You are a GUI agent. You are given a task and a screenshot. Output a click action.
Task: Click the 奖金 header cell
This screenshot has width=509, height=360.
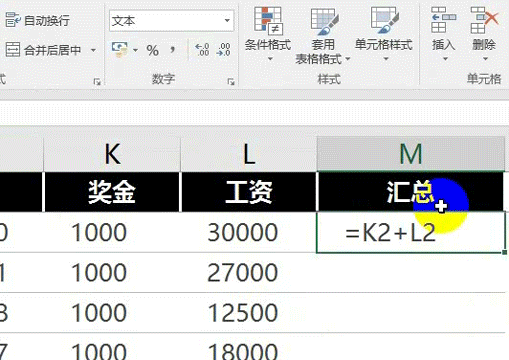tap(112, 192)
